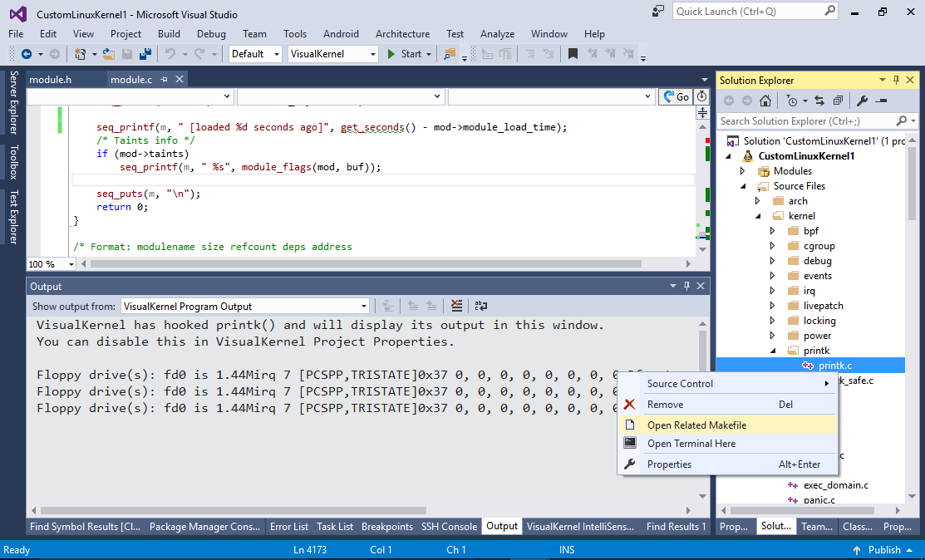925x560 pixels.
Task: Switch to the SSH Console tab
Action: 449,527
